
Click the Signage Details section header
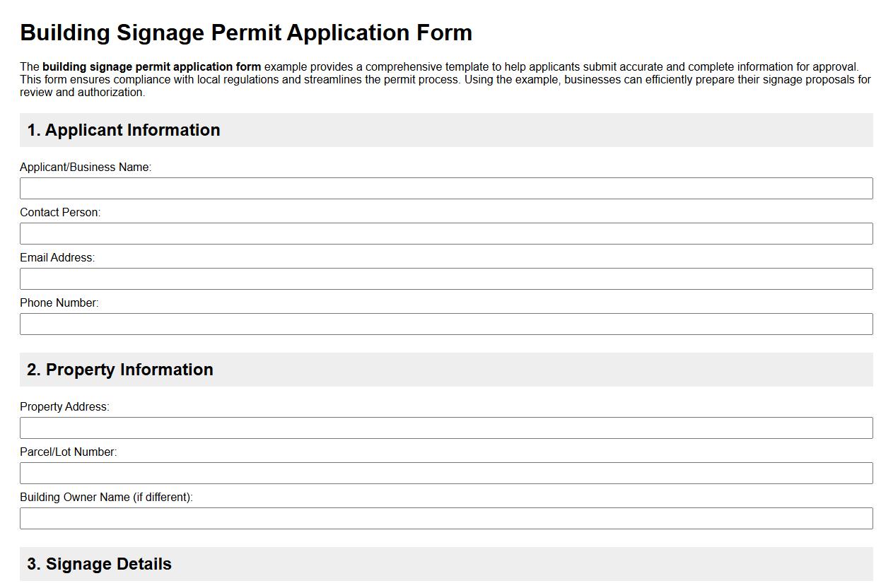[99, 564]
